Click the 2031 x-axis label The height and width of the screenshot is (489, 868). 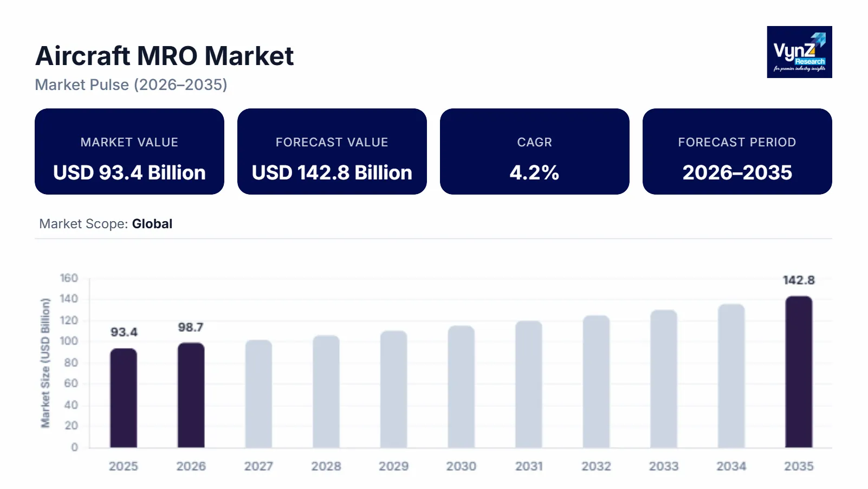pyautogui.click(x=529, y=466)
